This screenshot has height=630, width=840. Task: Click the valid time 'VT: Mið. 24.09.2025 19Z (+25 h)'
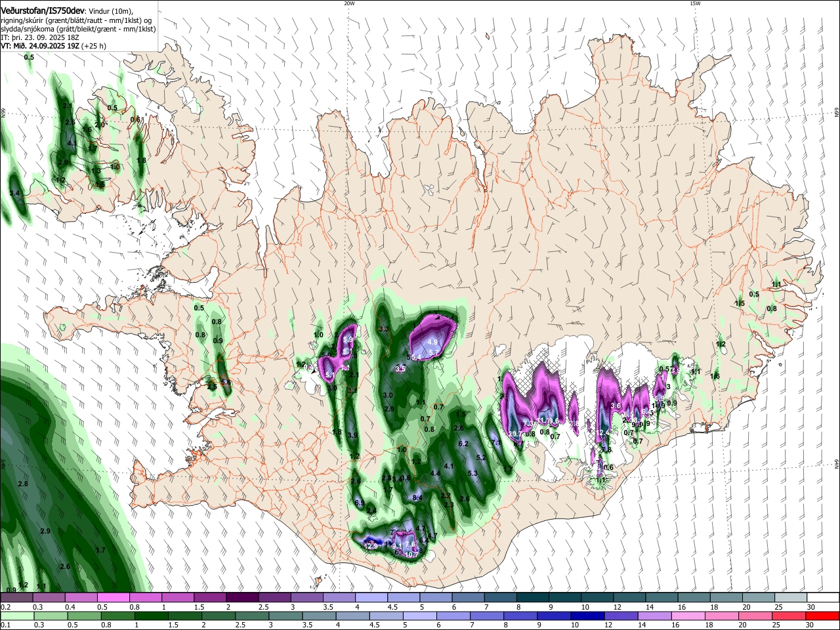pyautogui.click(x=53, y=46)
